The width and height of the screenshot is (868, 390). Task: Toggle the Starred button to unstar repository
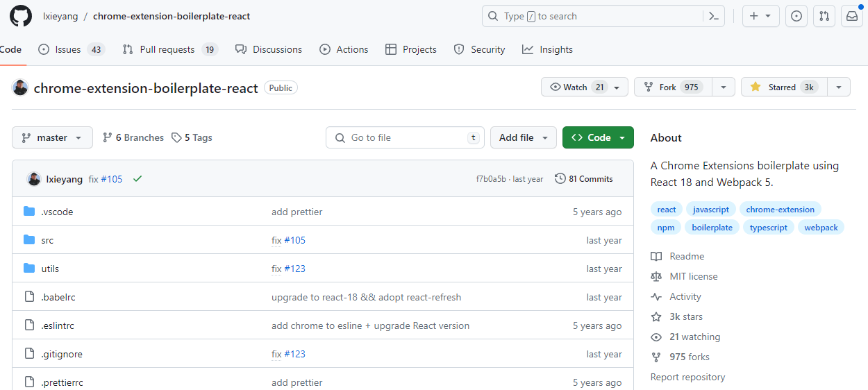coord(784,87)
